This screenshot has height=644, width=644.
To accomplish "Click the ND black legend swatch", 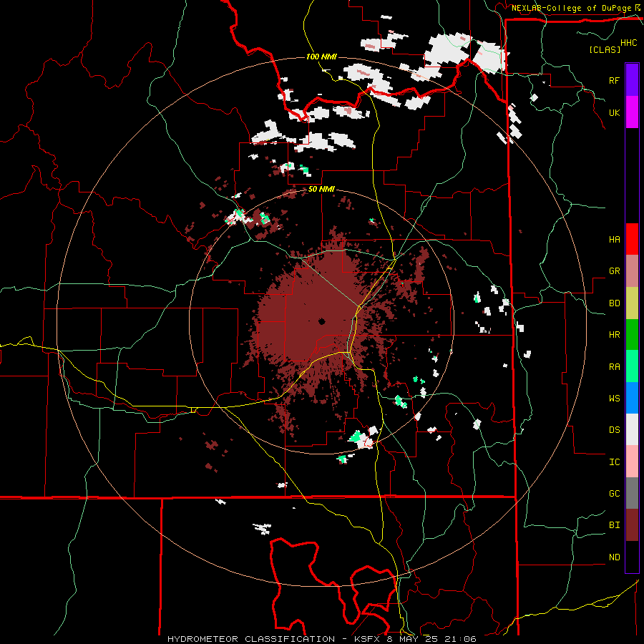I will [632, 557].
